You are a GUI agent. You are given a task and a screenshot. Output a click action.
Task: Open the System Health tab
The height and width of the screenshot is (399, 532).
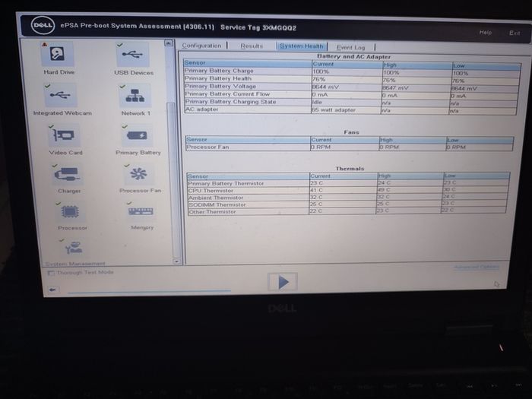pyautogui.click(x=301, y=46)
